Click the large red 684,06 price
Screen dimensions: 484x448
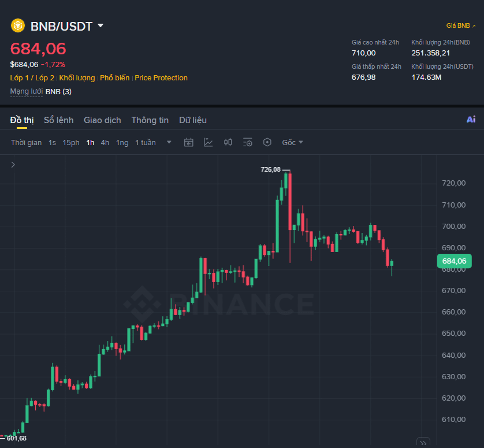[x=38, y=49]
